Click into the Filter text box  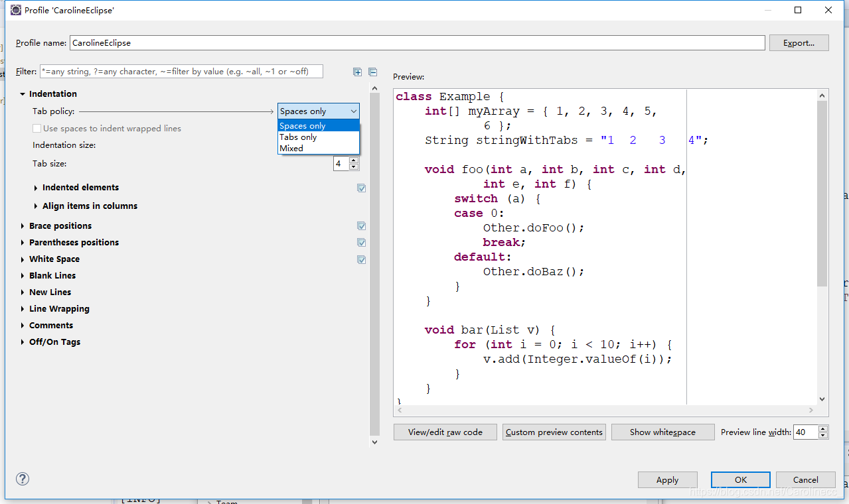tap(181, 71)
